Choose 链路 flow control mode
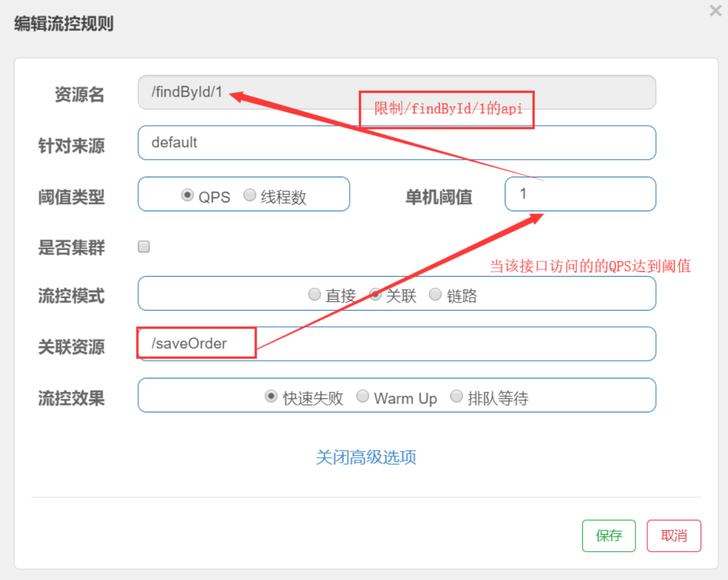Image resolution: width=728 pixels, height=580 pixels. [435, 294]
